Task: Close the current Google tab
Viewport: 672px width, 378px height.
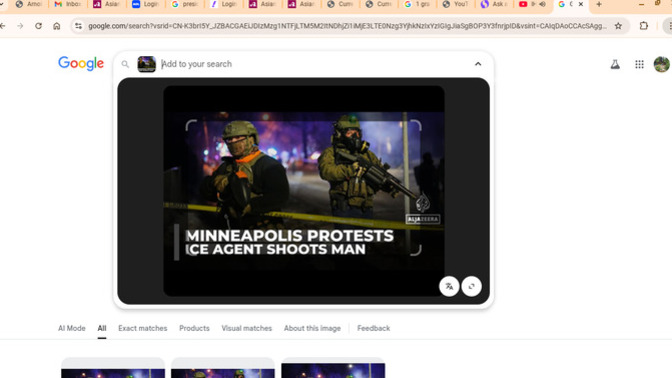Action: click(x=581, y=4)
